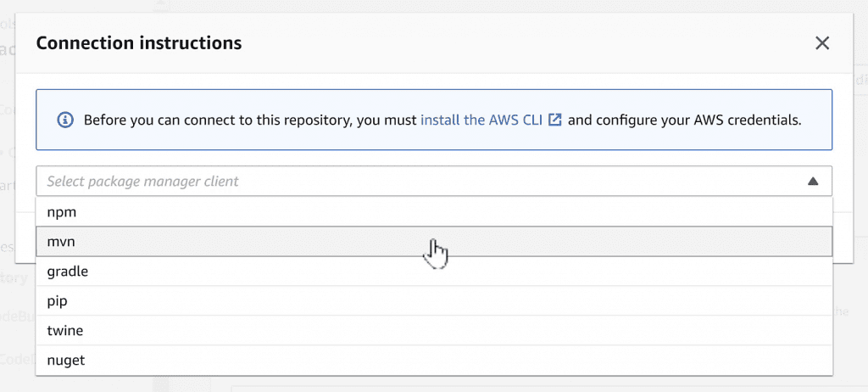This screenshot has width=868, height=392.
Task: Click the Connection instructions heading
Action: (139, 43)
